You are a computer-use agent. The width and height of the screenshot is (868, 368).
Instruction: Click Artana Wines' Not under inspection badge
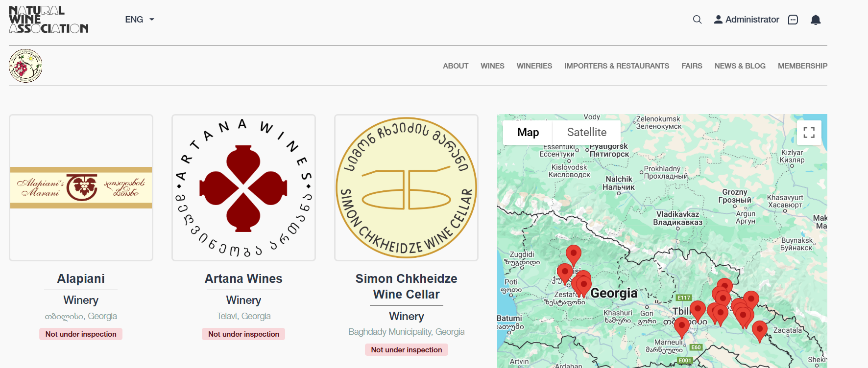[243, 334]
